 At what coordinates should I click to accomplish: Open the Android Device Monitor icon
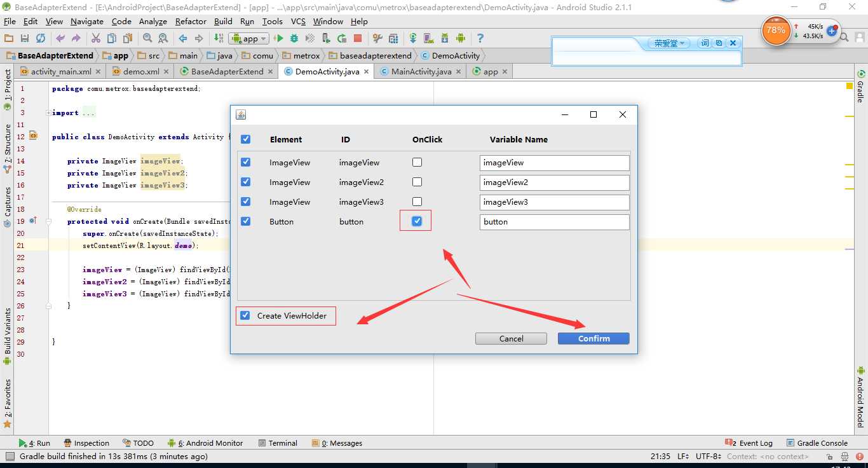461,38
